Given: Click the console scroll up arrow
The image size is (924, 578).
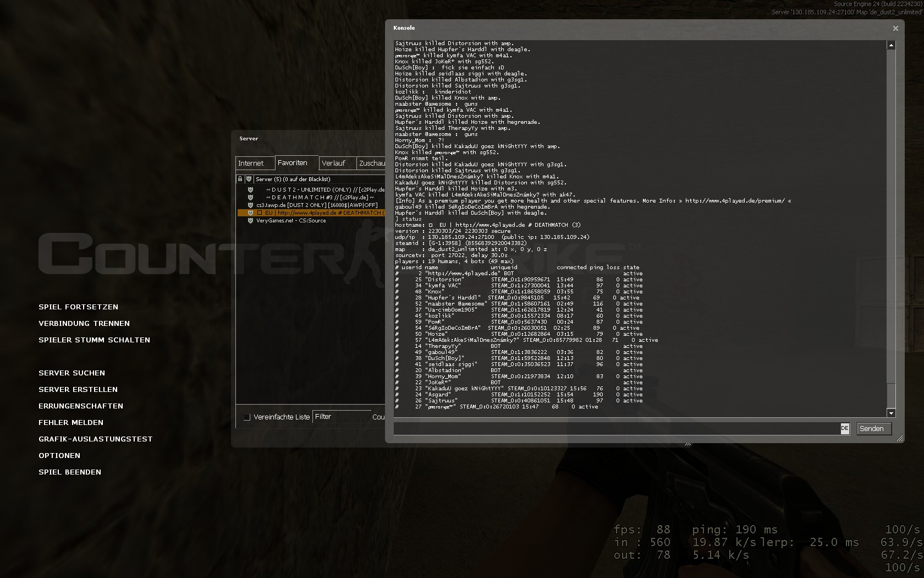Looking at the screenshot, I should (891, 45).
